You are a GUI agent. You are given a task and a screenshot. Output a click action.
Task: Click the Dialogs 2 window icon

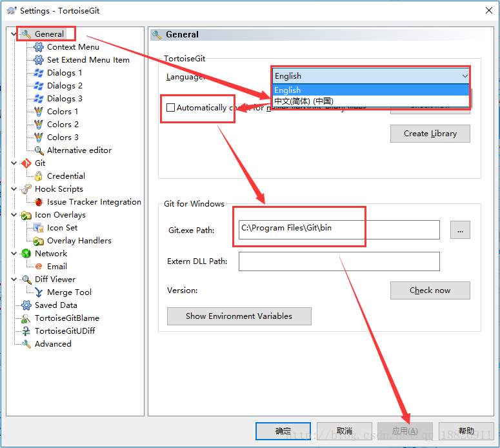pos(39,85)
